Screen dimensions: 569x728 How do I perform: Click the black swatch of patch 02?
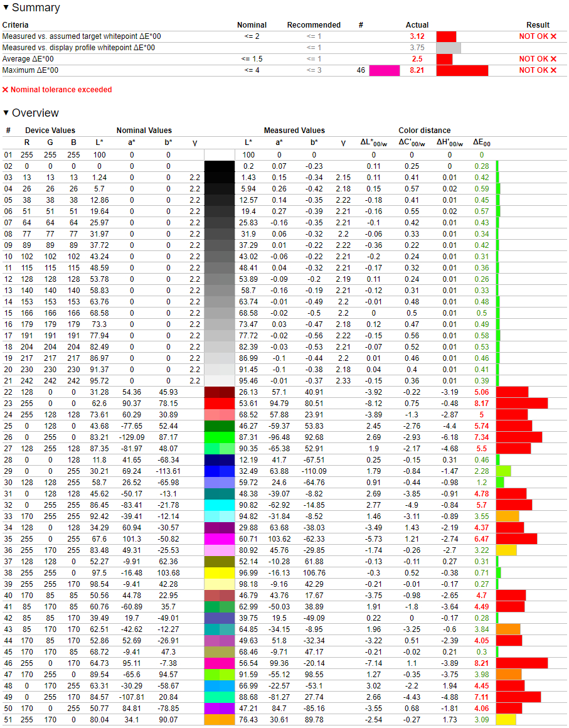220,166
